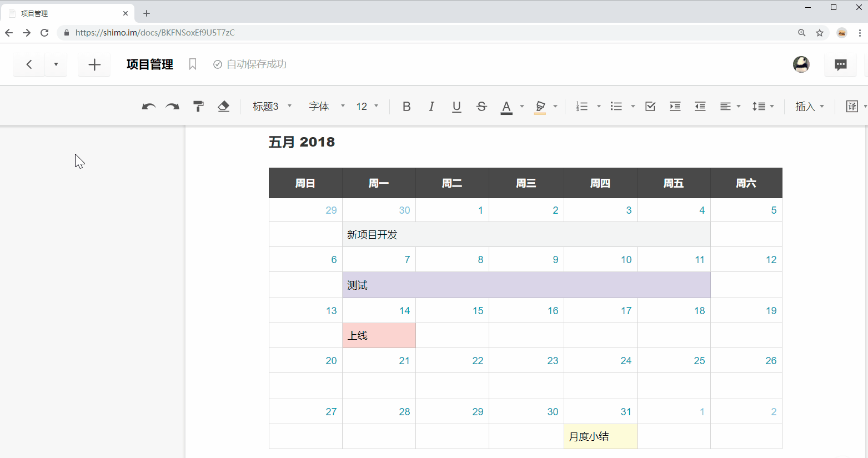Select the 项目管理 browser tab
Screen dimensions: 868x458
[x=67, y=13]
